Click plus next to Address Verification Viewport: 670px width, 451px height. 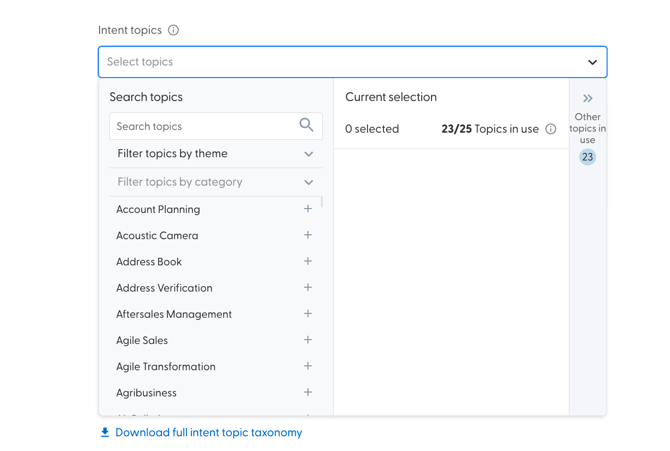point(308,287)
